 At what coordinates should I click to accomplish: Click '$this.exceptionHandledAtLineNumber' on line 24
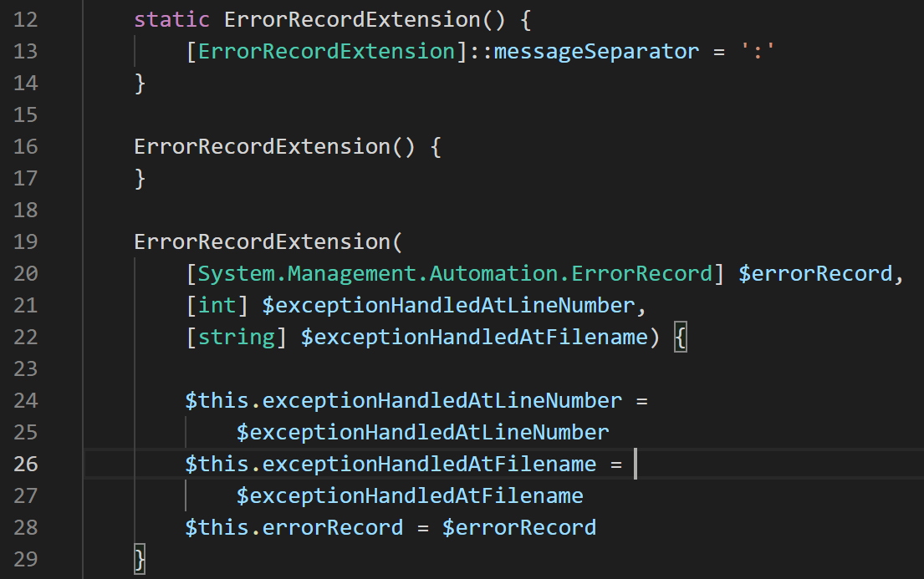404,401
